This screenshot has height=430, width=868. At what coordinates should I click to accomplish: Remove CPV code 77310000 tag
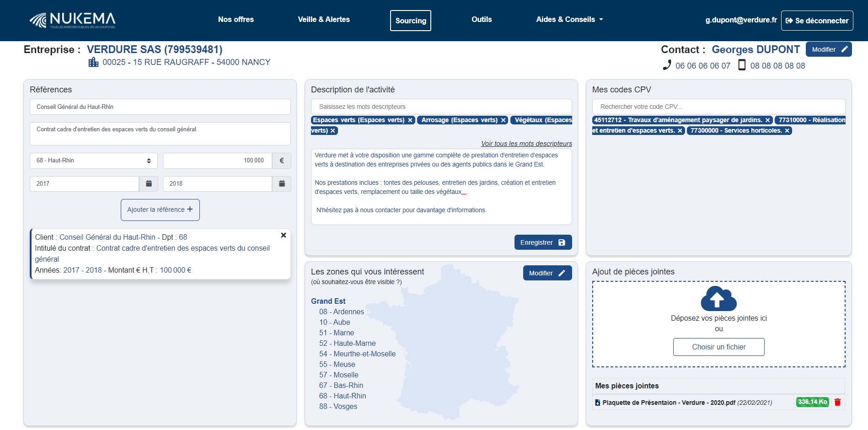pyautogui.click(x=680, y=131)
